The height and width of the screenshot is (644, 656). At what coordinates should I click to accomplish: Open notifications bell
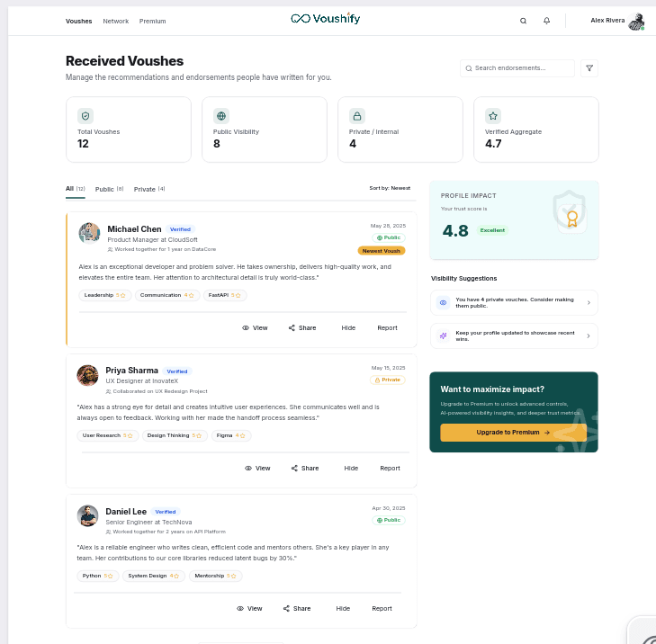[546, 21]
